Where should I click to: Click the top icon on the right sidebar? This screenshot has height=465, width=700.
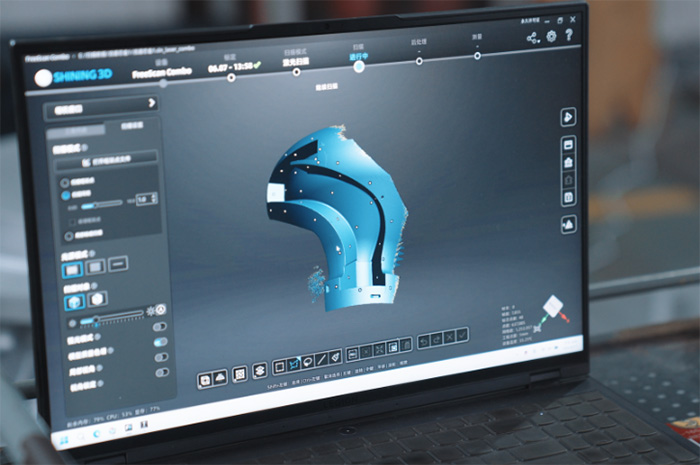click(567, 118)
